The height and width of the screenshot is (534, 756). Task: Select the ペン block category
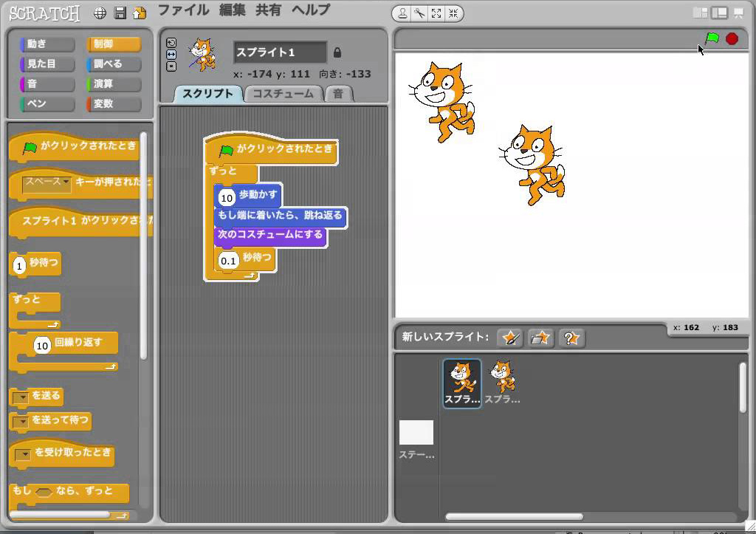47,103
